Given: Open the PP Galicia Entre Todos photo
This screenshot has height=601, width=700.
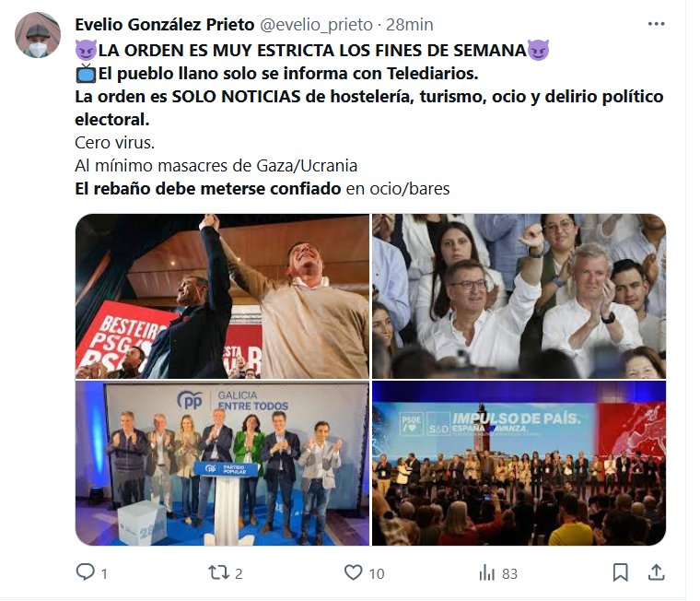Looking at the screenshot, I should (x=222, y=464).
